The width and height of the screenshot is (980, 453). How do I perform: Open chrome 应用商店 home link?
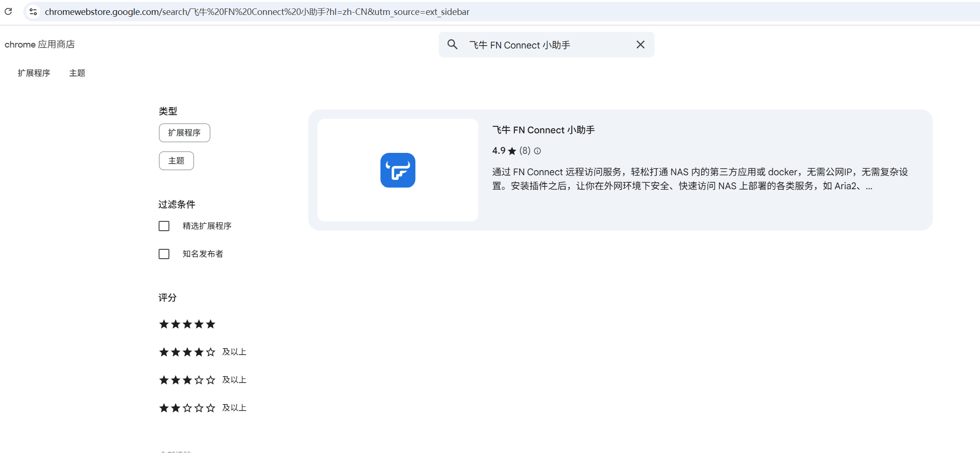point(40,44)
